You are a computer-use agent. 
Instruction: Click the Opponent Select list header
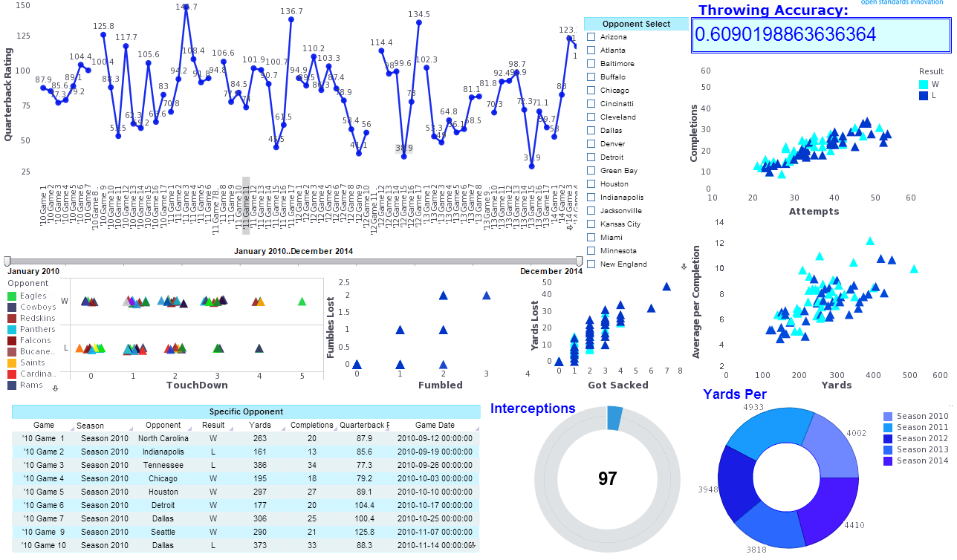636,24
